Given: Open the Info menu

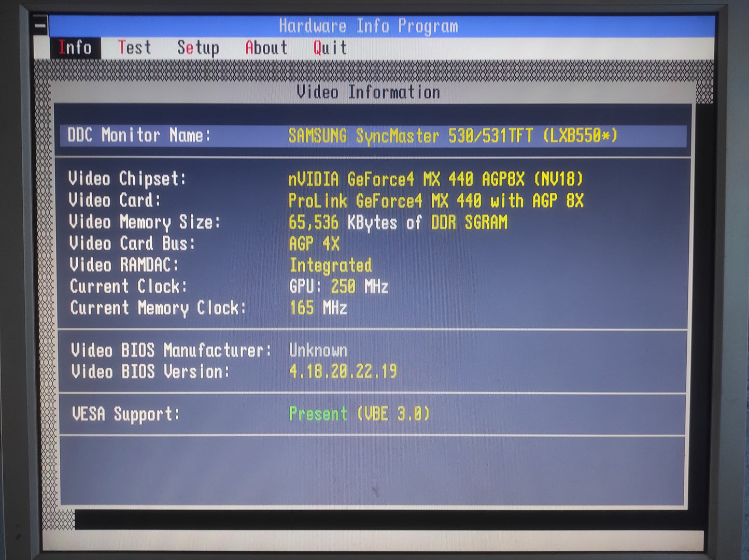Looking at the screenshot, I should tap(75, 48).
